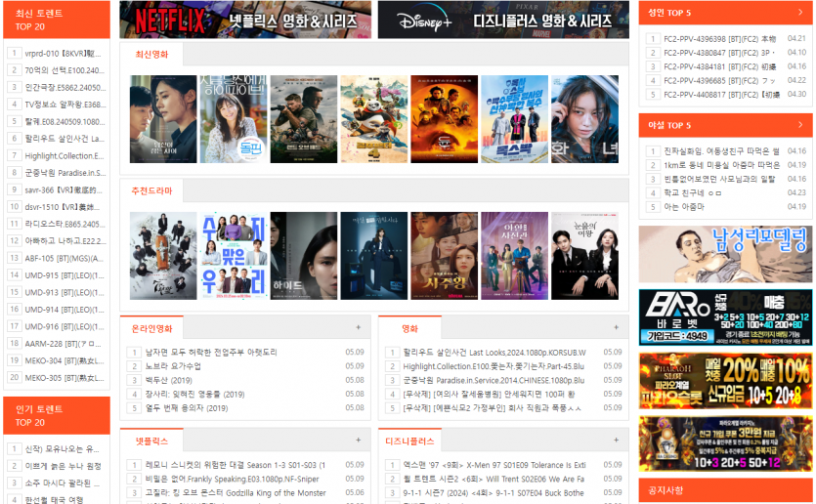Open the Dune movie poster in 최신영화
816x504 pixels.
tap(444, 119)
